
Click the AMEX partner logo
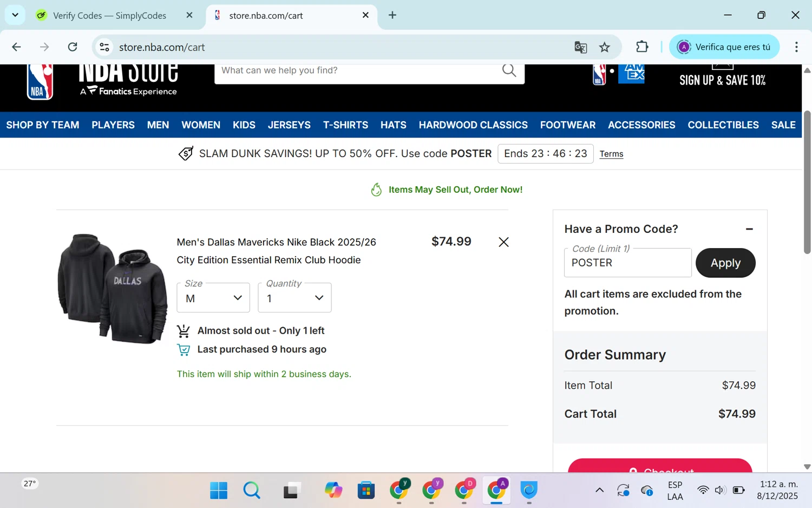tap(631, 74)
